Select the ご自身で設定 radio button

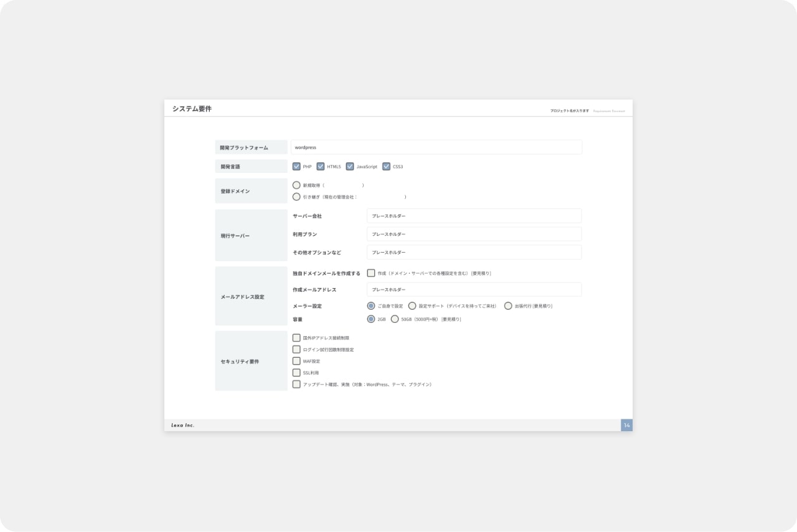click(x=371, y=306)
